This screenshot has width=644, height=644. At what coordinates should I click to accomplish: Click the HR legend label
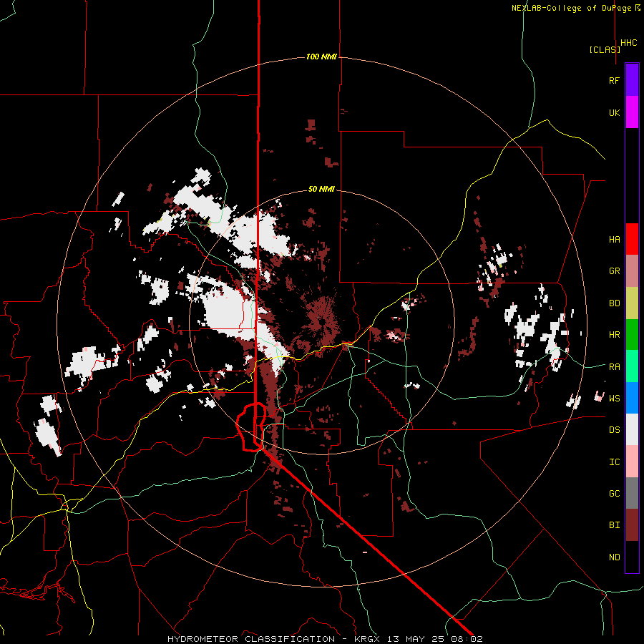pos(614,335)
